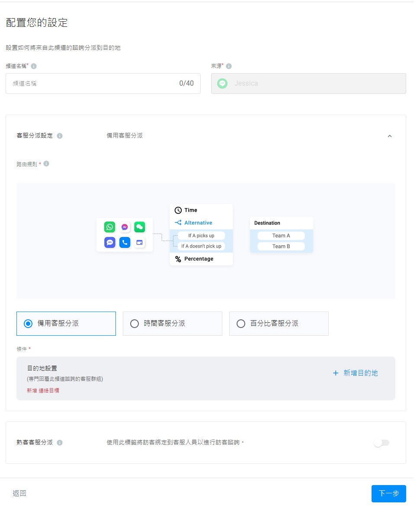
Task: Click 新增目的地 link
Action: [x=360, y=373]
